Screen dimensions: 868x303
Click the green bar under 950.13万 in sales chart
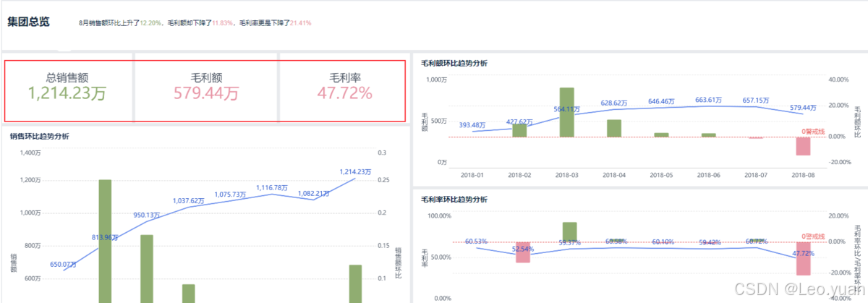coord(147,268)
